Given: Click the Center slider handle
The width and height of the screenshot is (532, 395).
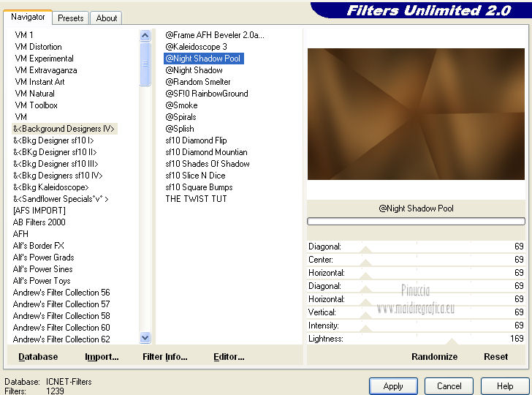Looking at the screenshot, I should (365, 263).
